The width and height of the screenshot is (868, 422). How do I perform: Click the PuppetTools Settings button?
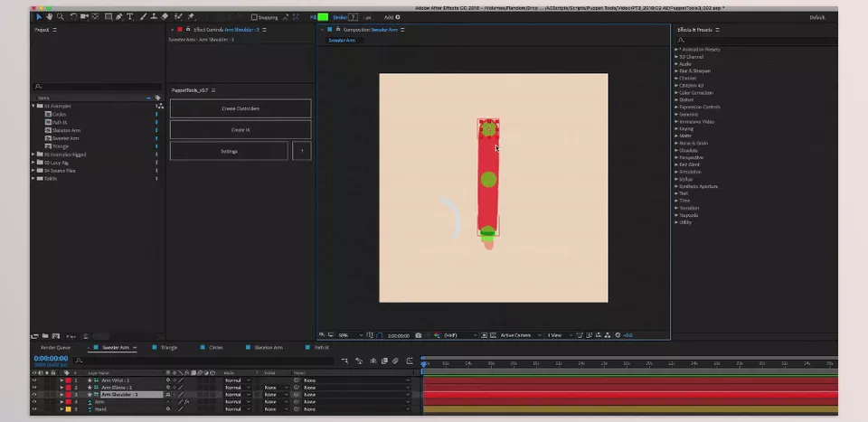pyautogui.click(x=229, y=151)
